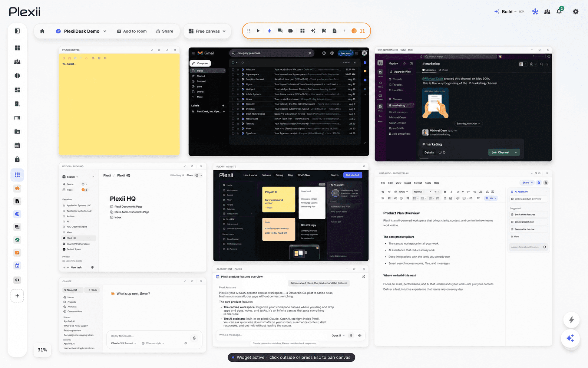This screenshot has height=368, width=588.
Task: Open the Gmail hamburger menu icon
Action: pos(193,53)
